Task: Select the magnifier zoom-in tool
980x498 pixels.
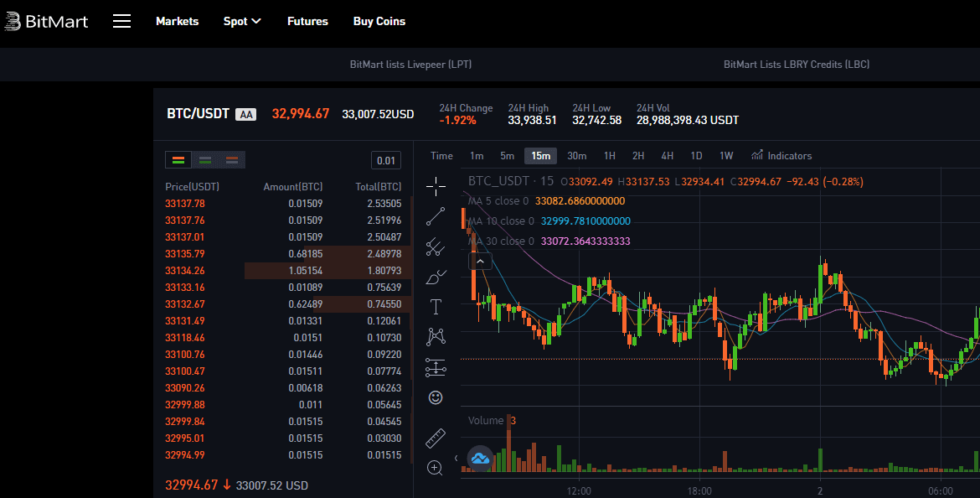Action: click(x=435, y=467)
